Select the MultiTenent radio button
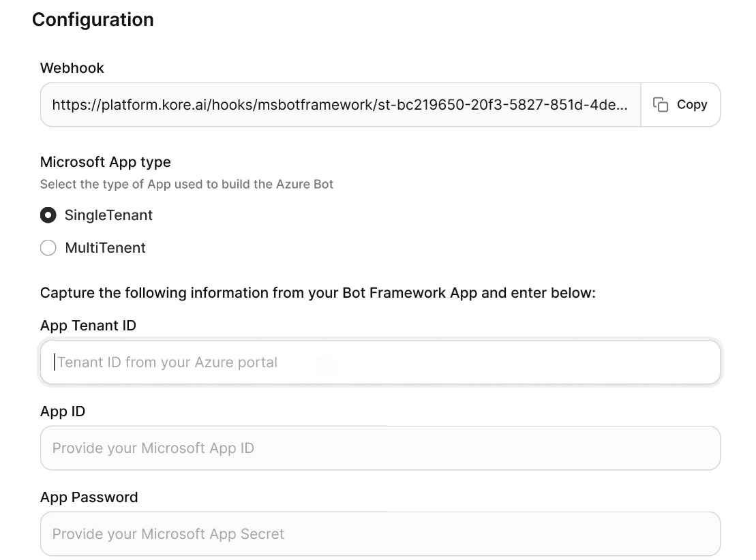The image size is (756, 560). [x=48, y=248]
